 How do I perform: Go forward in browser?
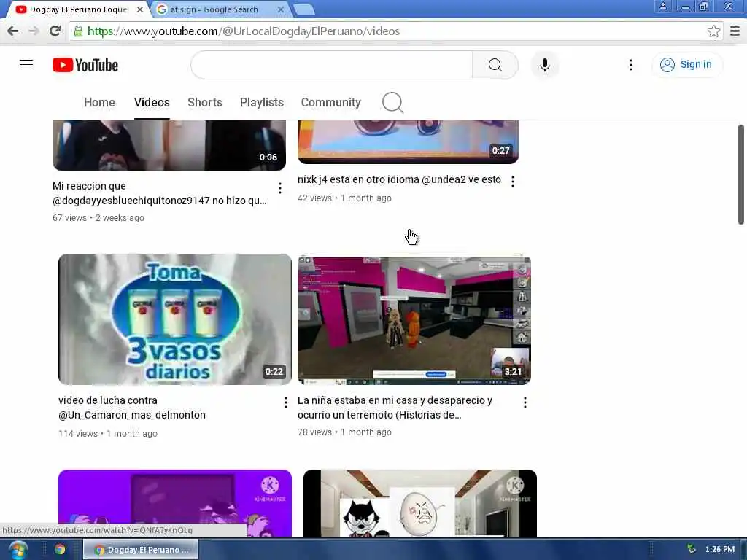[x=34, y=31]
